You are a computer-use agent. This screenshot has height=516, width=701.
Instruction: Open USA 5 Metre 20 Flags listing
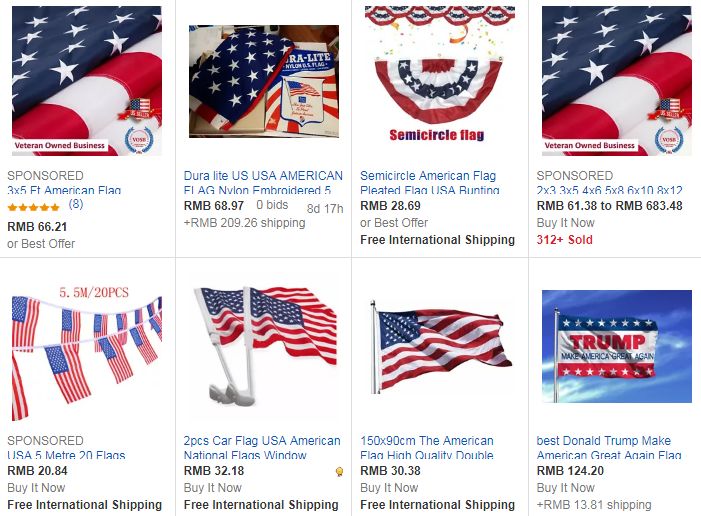tap(66, 455)
